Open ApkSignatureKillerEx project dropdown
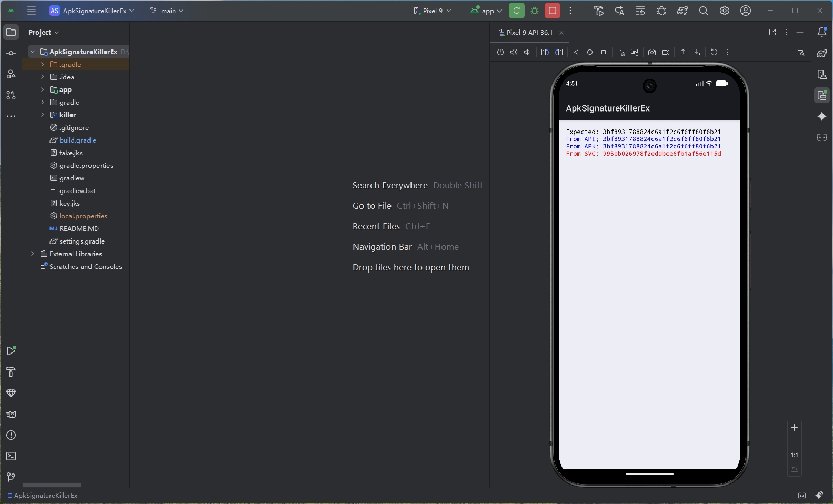Screen dimensions: 833x504 [x=92, y=11]
